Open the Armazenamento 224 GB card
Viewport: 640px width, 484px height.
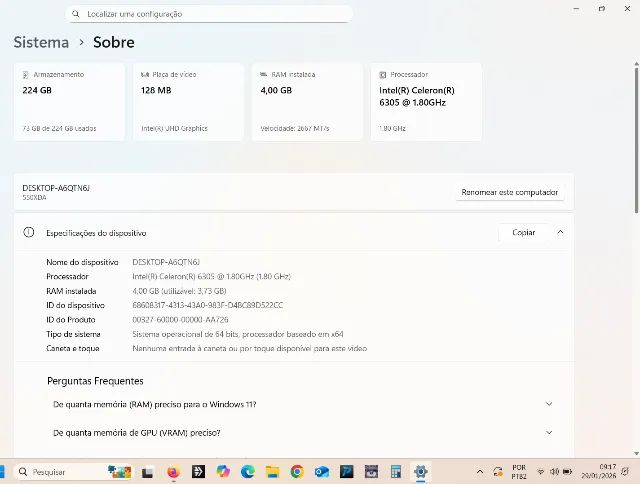click(69, 102)
